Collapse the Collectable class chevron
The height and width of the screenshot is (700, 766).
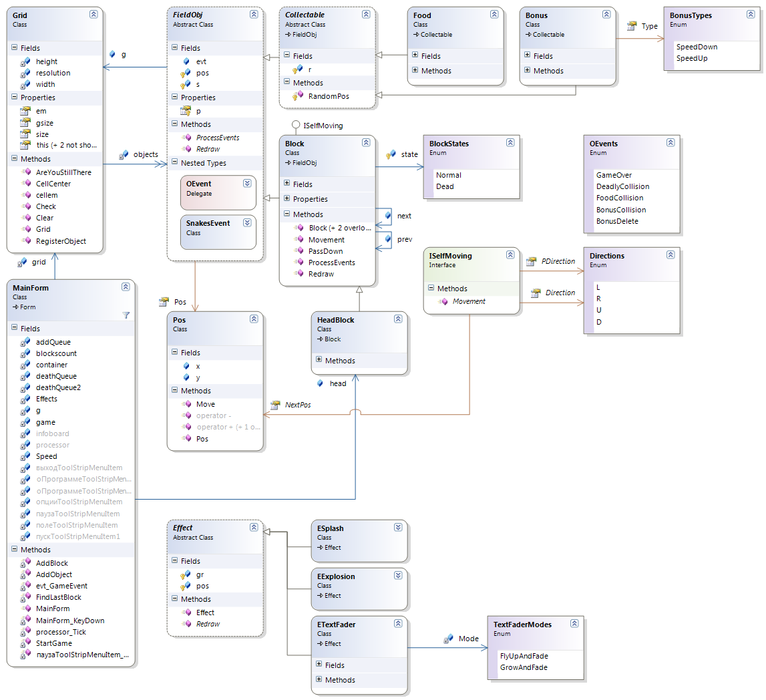[366, 15]
